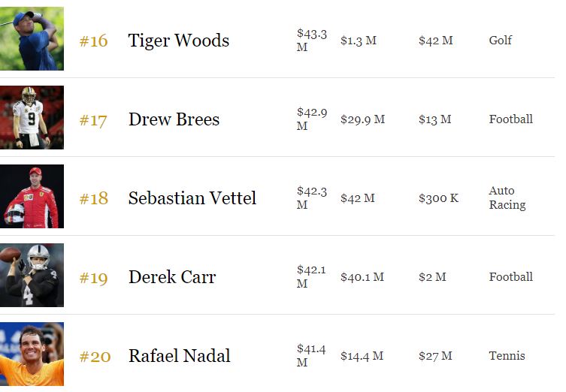This screenshot has width=566, height=392.
Task: Select the Derek Carr name
Action: coord(172,277)
